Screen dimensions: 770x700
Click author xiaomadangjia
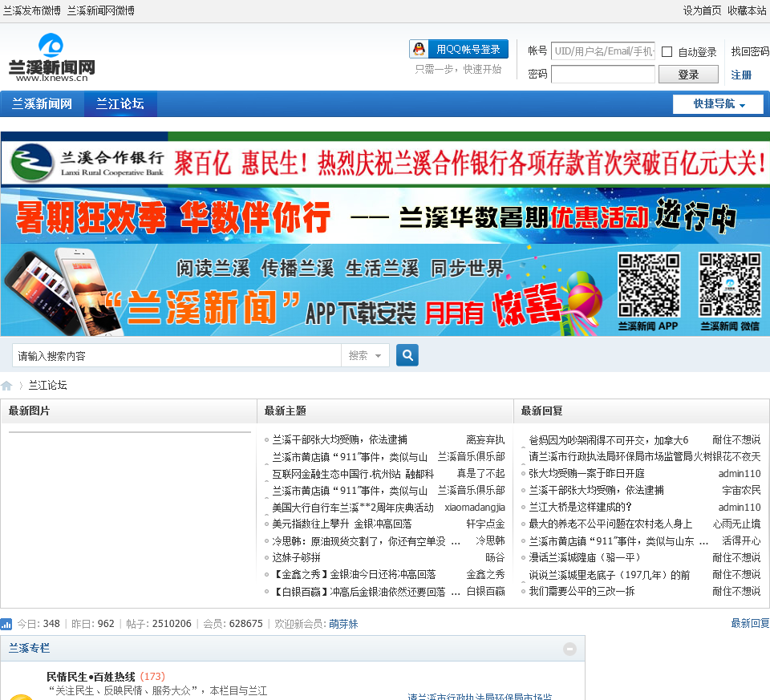point(474,508)
